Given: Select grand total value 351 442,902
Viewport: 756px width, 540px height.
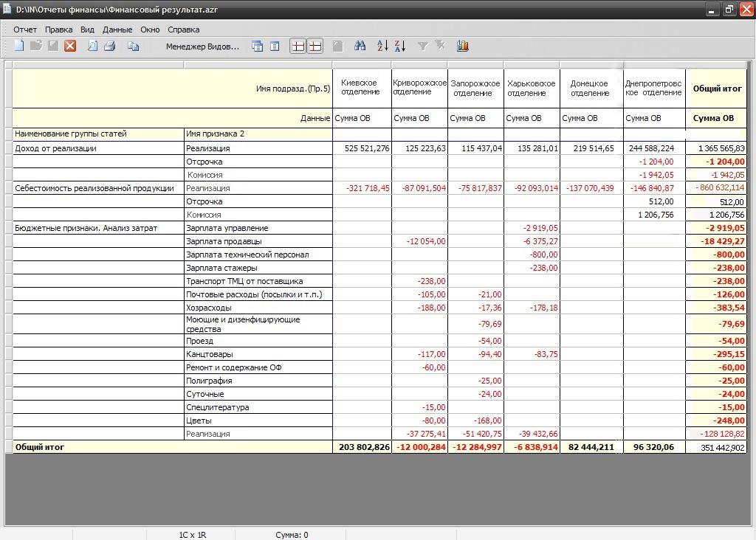Looking at the screenshot, I should coord(716,448).
